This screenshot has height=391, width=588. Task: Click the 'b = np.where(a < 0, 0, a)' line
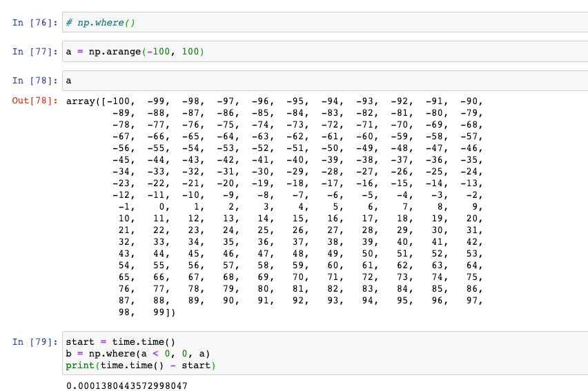tap(138, 354)
